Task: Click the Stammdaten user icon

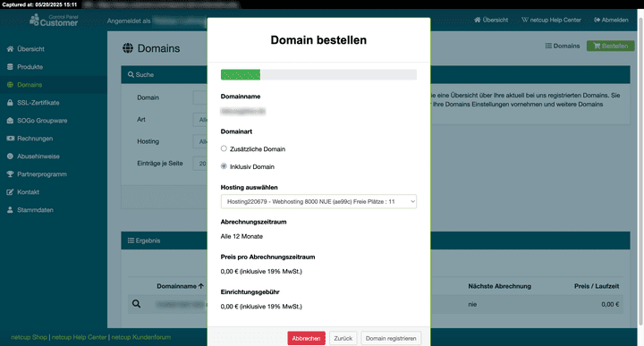Action: point(10,210)
